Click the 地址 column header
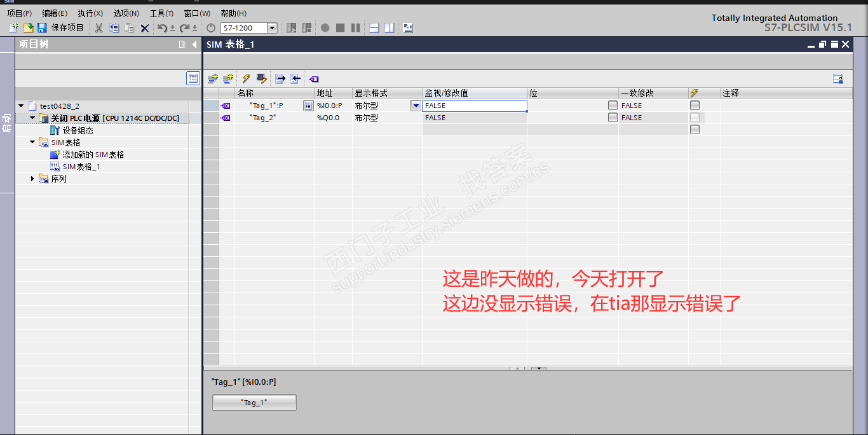This screenshot has height=435, width=868. point(333,93)
